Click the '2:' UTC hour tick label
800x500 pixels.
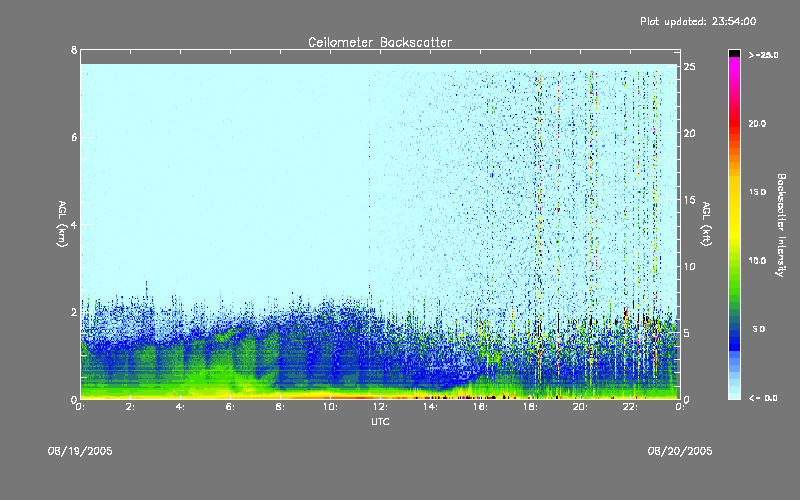tap(131, 407)
